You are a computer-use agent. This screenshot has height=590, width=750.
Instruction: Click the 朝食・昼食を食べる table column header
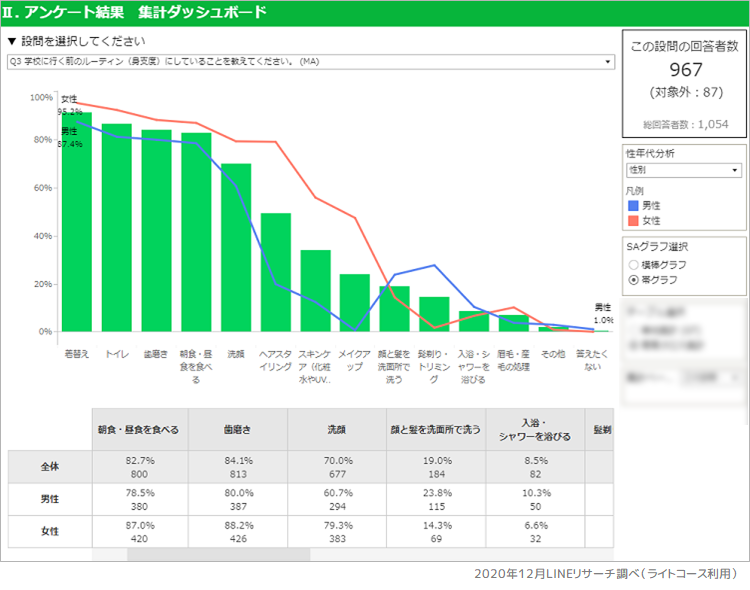tap(139, 430)
